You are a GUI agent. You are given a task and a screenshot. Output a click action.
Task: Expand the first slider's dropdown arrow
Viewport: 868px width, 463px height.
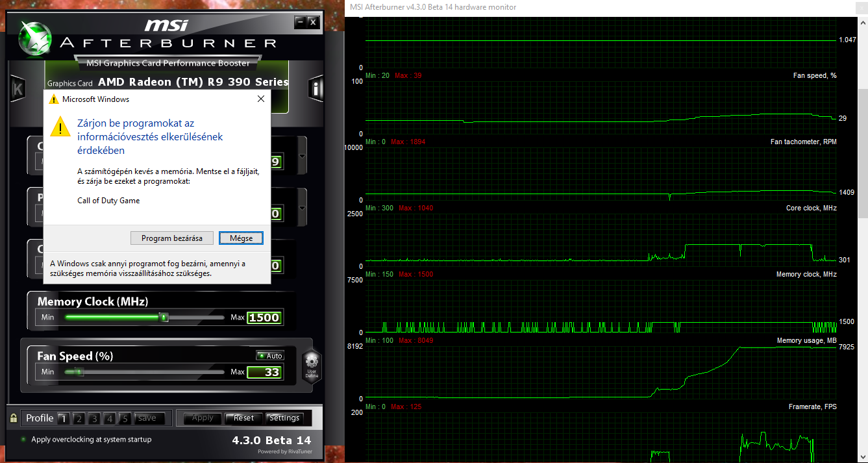pos(302,156)
